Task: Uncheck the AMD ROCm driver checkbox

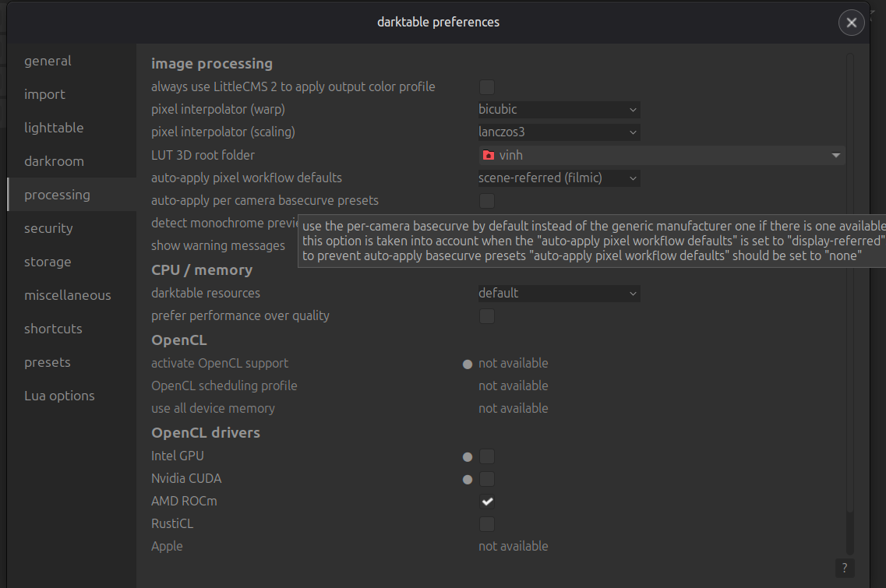Action: pyautogui.click(x=487, y=502)
